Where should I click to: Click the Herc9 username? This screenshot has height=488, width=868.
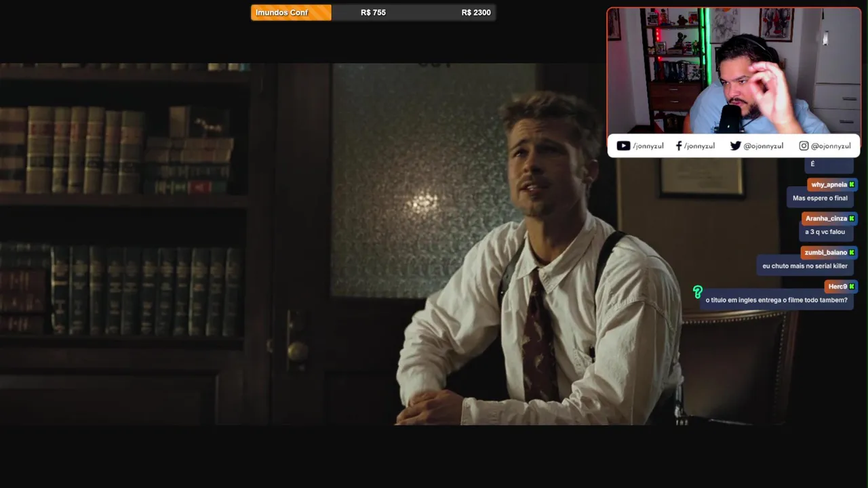click(x=837, y=286)
